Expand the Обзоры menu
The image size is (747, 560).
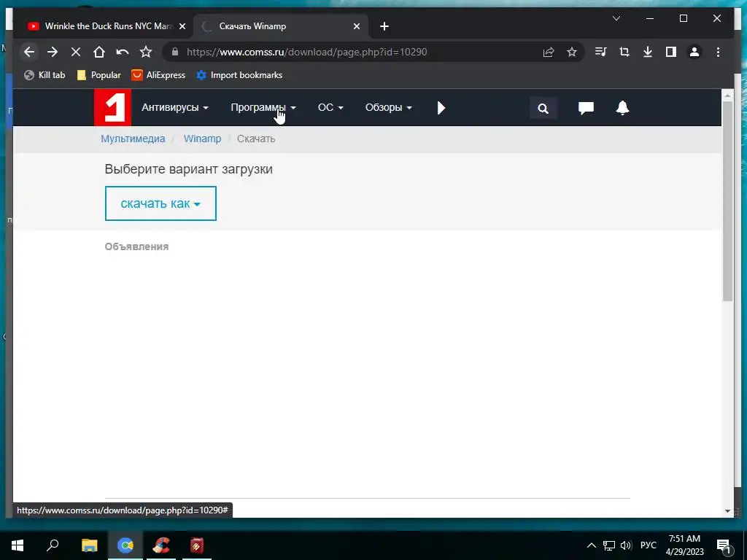pos(388,108)
